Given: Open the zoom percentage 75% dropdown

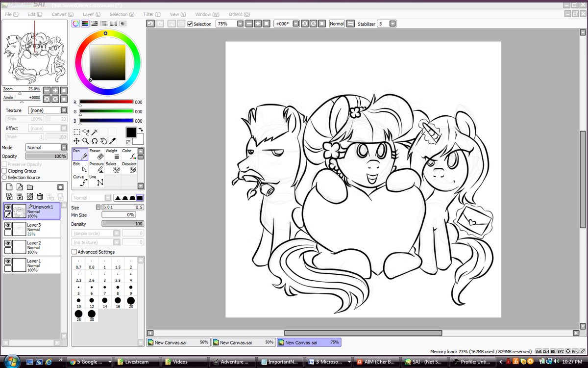Looking at the screenshot, I should coord(240,24).
